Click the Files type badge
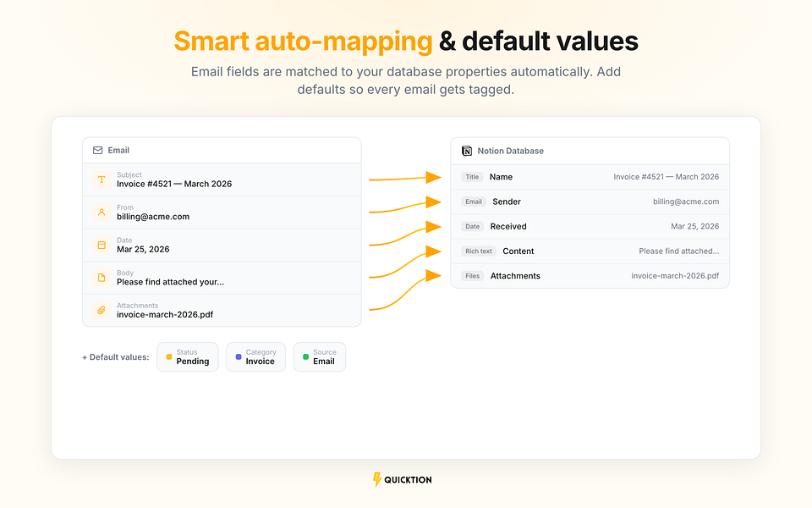This screenshot has height=508, width=812. tap(472, 276)
